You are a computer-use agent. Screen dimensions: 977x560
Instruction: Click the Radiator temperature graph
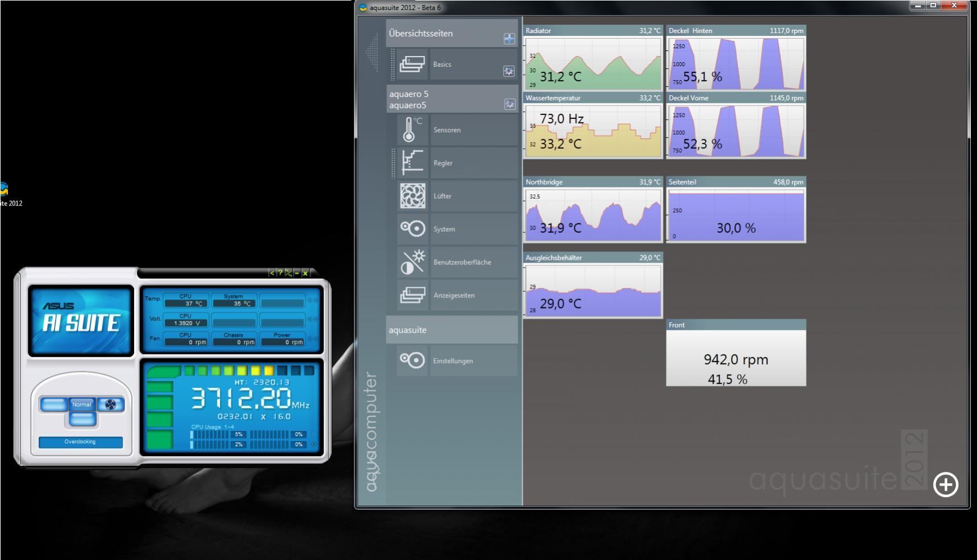[x=593, y=63]
